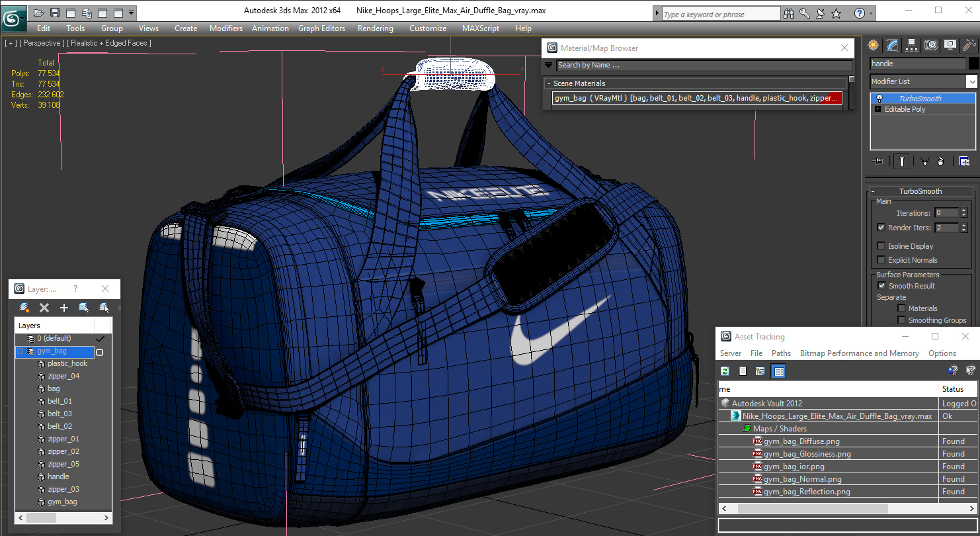
Task: Open MAXScript menu
Action: [481, 28]
